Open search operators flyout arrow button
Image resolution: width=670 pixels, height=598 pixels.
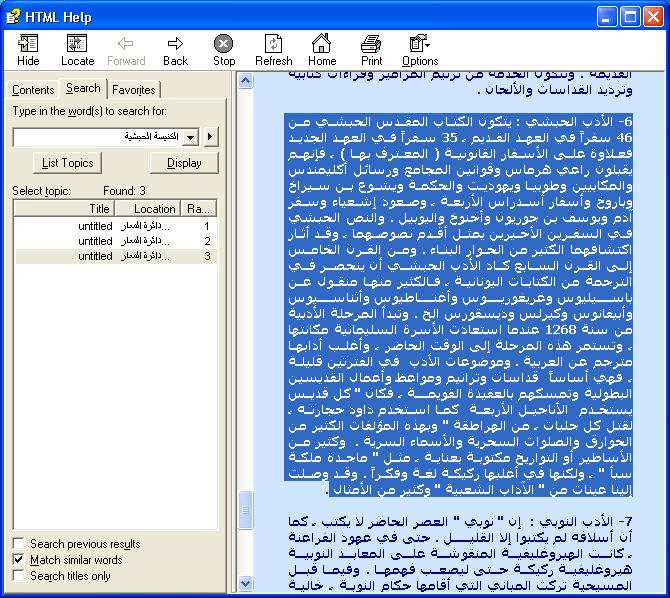[x=210, y=137]
